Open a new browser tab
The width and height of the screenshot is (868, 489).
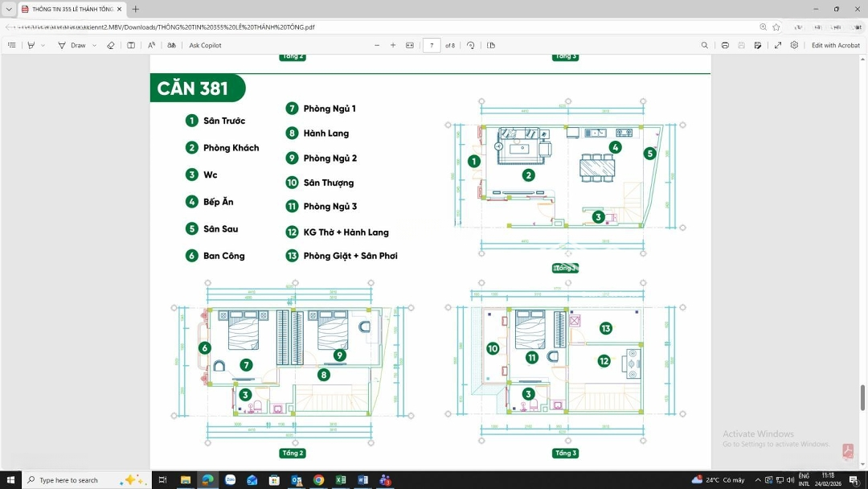tap(136, 10)
